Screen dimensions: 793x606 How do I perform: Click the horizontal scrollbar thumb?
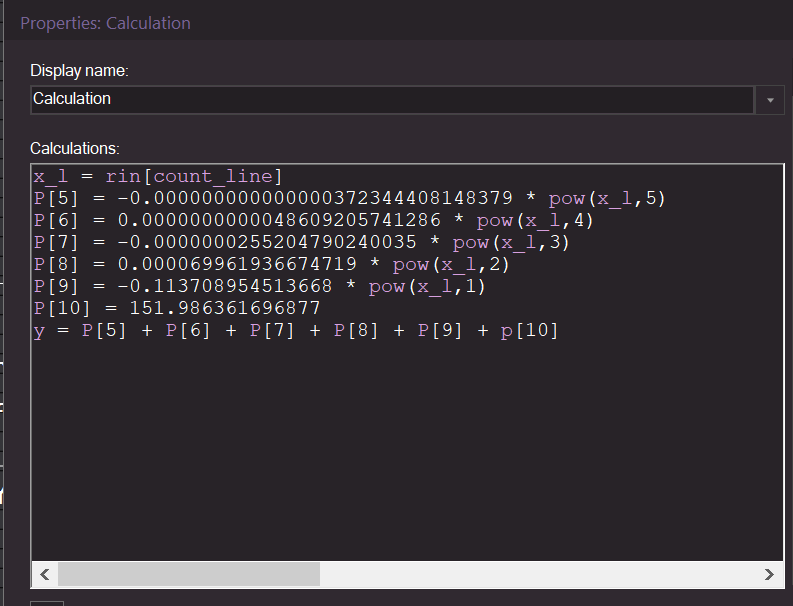click(x=188, y=574)
